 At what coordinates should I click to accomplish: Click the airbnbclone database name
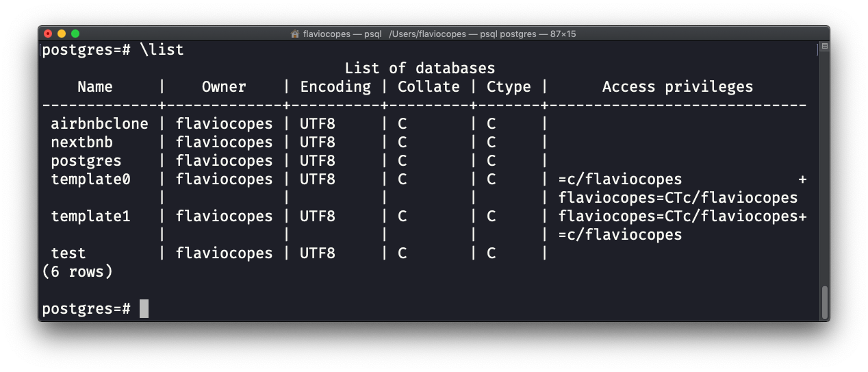(99, 124)
